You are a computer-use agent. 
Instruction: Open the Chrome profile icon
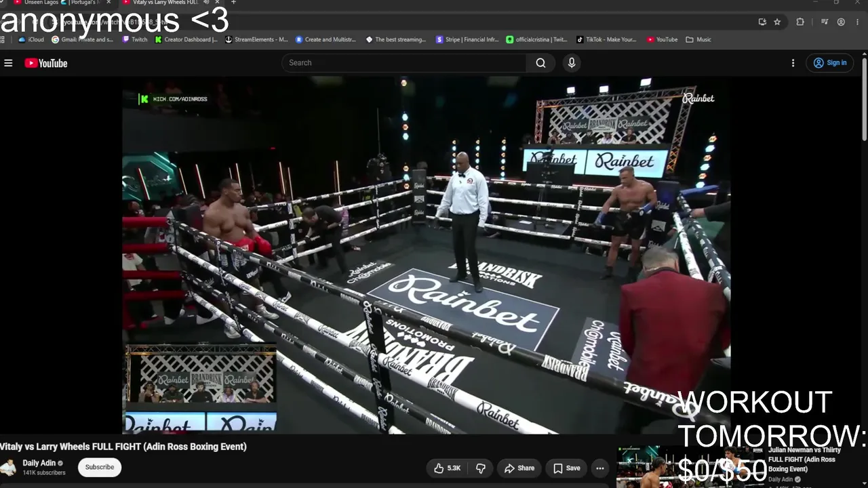pos(841,22)
